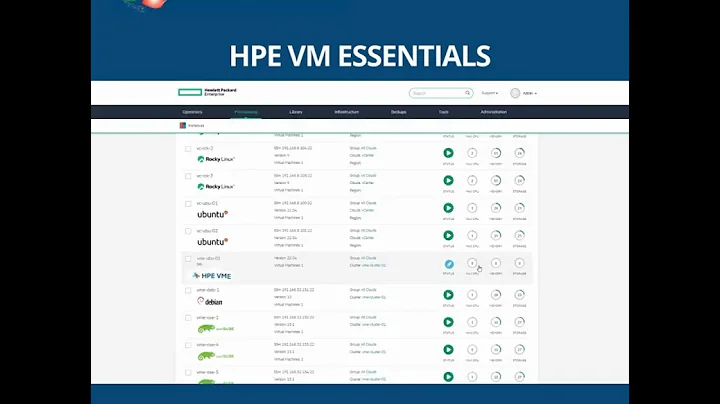Open the vme-ose-4 instance link
This screenshot has height=404, width=720.
(x=208, y=345)
